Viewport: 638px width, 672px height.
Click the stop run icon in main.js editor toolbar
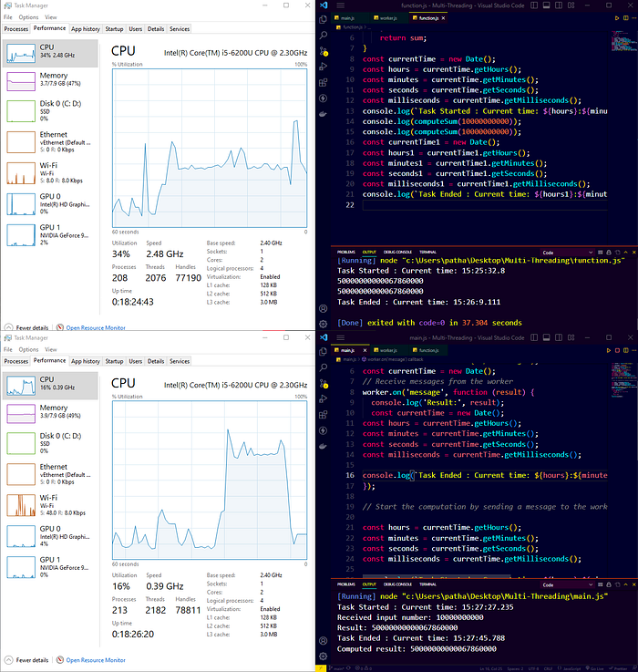pyautogui.click(x=617, y=350)
